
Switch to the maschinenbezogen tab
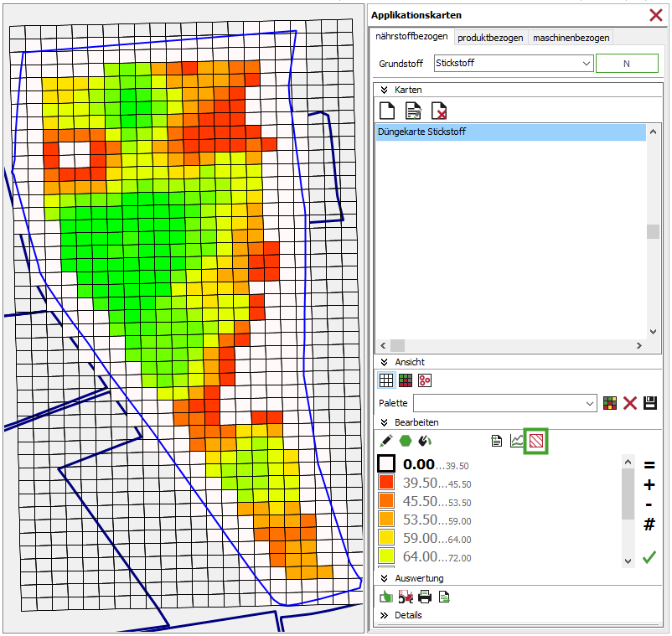tap(571, 38)
